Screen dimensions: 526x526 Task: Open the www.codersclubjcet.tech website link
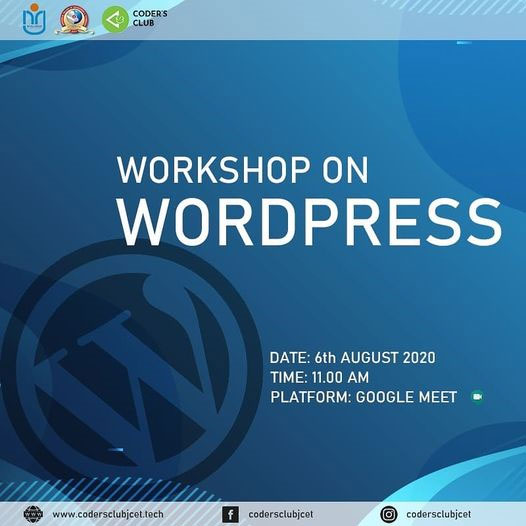tap(108, 514)
